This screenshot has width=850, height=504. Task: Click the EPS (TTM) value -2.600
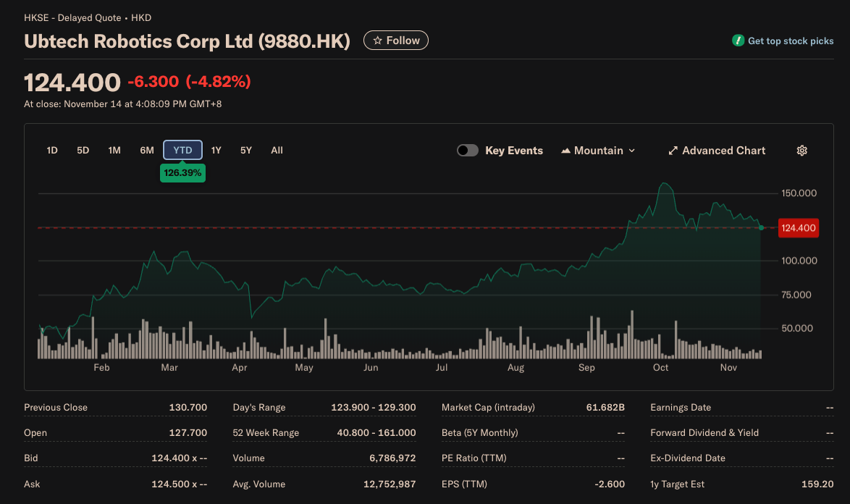tap(610, 484)
